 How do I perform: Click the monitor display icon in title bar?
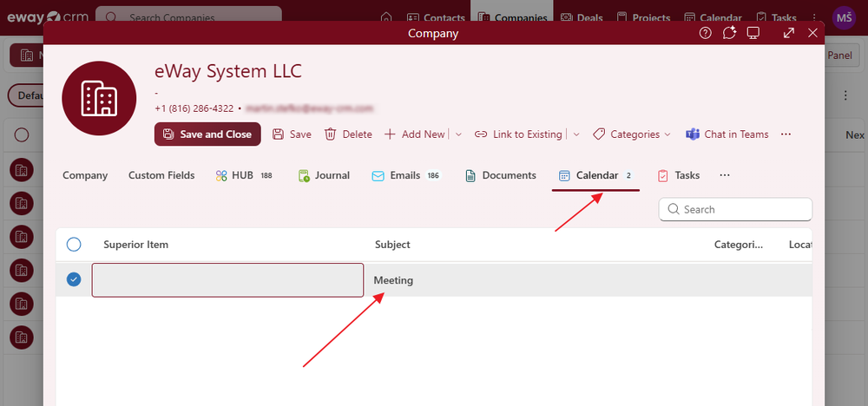pyautogui.click(x=753, y=33)
